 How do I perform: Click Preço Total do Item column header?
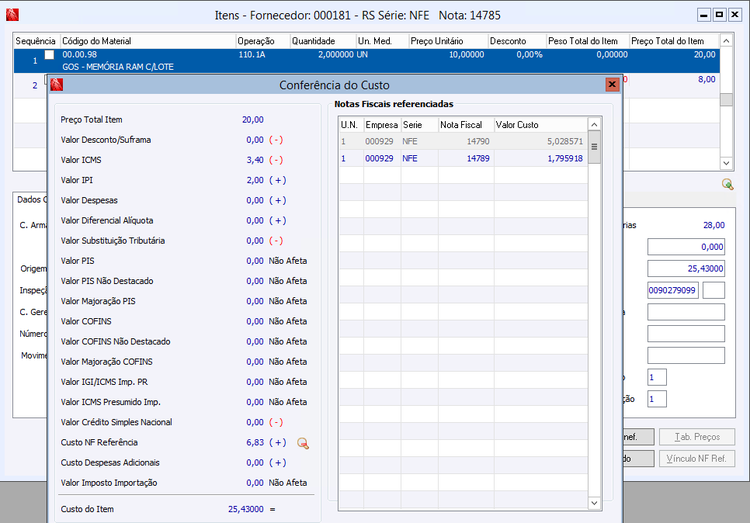pyautogui.click(x=673, y=41)
